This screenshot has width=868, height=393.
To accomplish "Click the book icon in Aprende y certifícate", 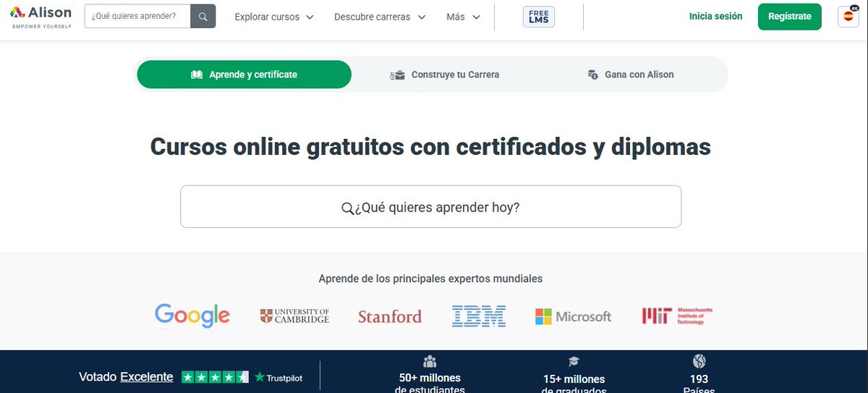I will (197, 75).
